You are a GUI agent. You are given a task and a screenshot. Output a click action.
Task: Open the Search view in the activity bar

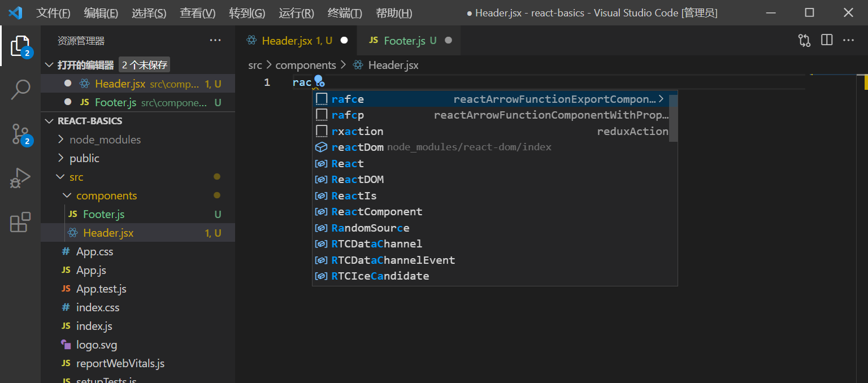[20, 89]
